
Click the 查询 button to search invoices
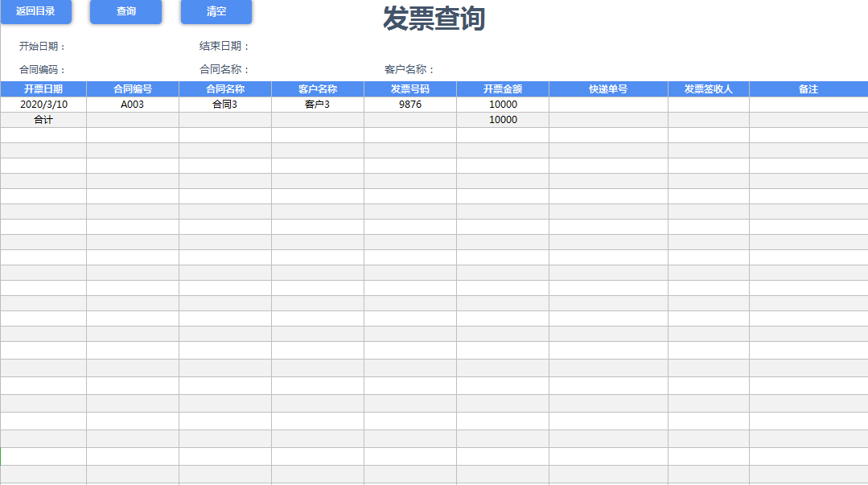pos(125,12)
